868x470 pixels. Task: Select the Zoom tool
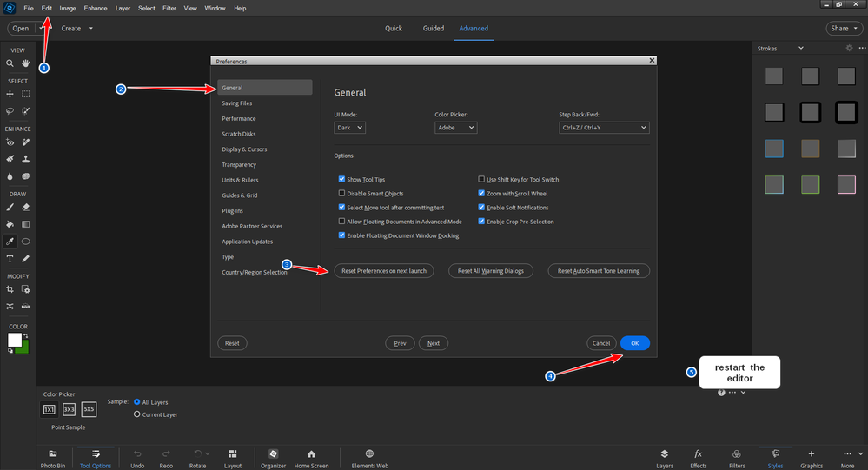(x=10, y=63)
